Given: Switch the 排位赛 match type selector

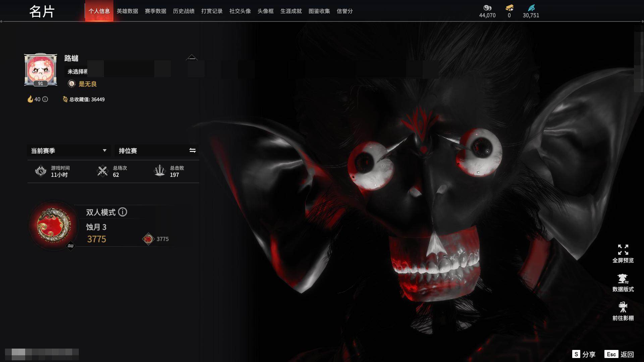Looking at the screenshot, I should pyautogui.click(x=157, y=150).
